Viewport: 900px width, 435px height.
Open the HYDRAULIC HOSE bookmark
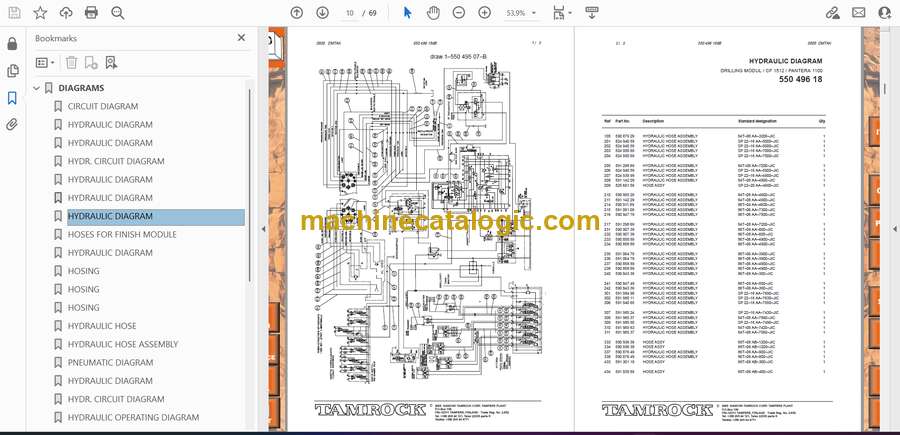[102, 326]
